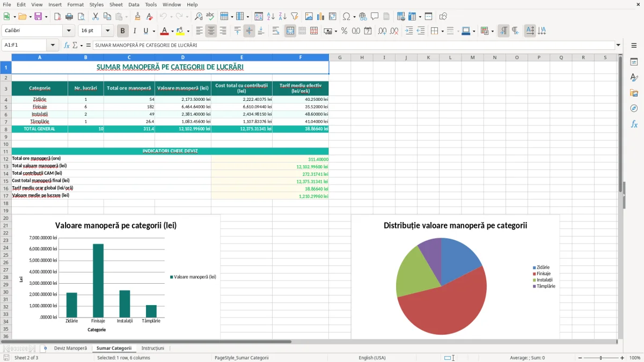Viewport: 644px width, 362px height.
Task: Insert Hyperlink icon
Action: (363, 17)
